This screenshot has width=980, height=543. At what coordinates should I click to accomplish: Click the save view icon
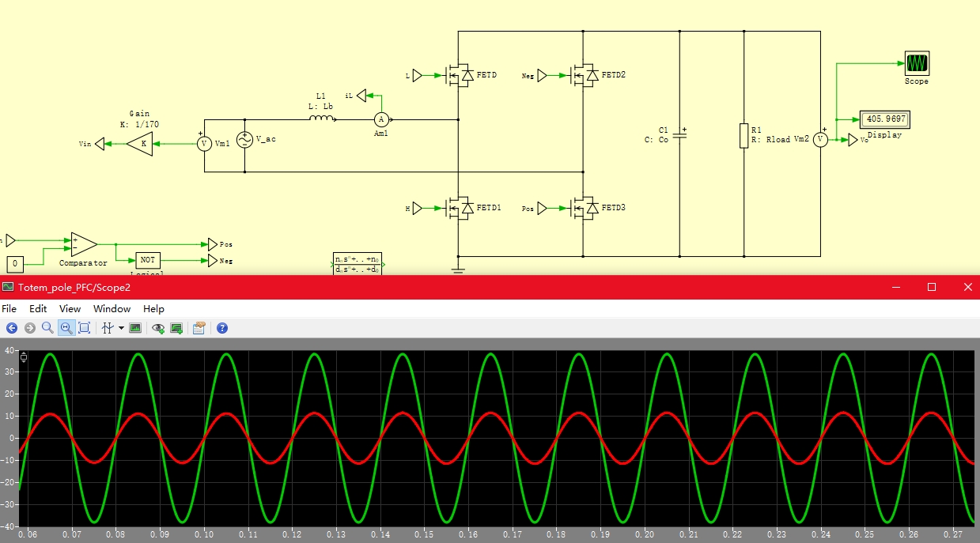pos(176,328)
